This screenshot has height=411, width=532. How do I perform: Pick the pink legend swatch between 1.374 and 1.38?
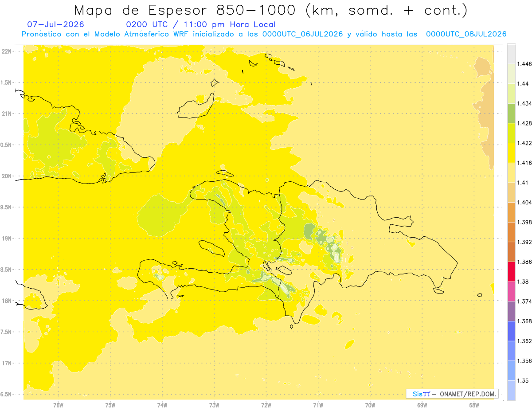[511, 291]
